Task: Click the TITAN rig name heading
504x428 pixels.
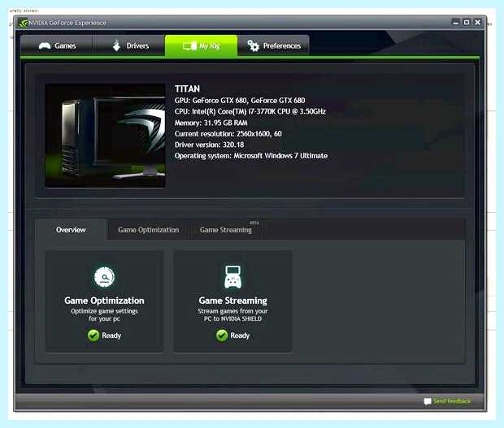Action: [187, 89]
